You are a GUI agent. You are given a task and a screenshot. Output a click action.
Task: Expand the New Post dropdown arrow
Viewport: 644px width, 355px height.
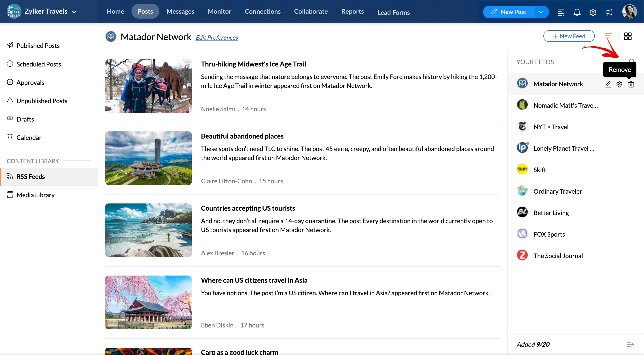(x=541, y=12)
